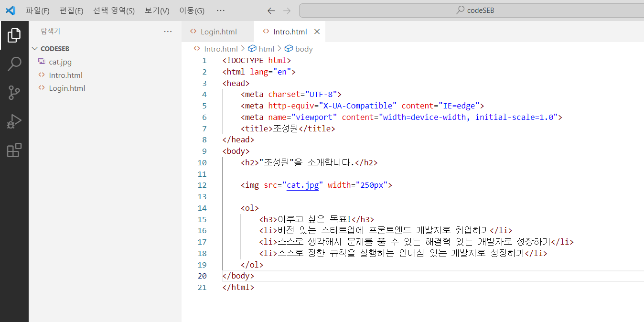Viewport: 644px width, 322px height.
Task: Click the title text 조성원 on line 7
Action: point(285,129)
